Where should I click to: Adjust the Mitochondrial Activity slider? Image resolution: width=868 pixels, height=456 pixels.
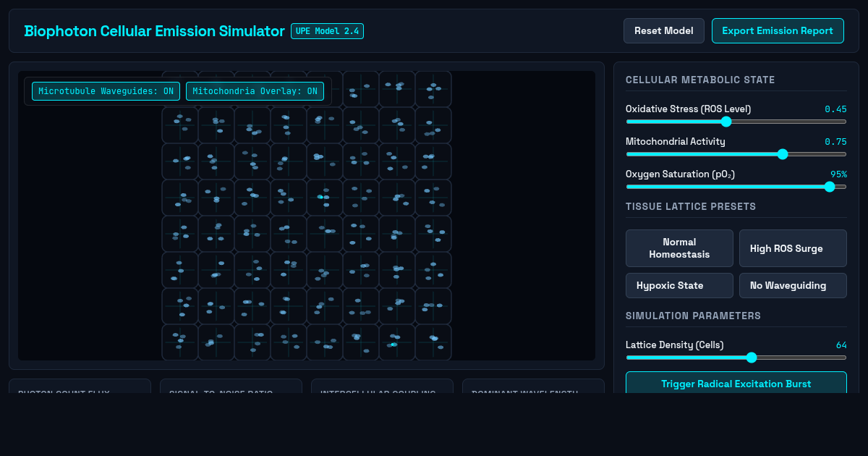(736, 154)
